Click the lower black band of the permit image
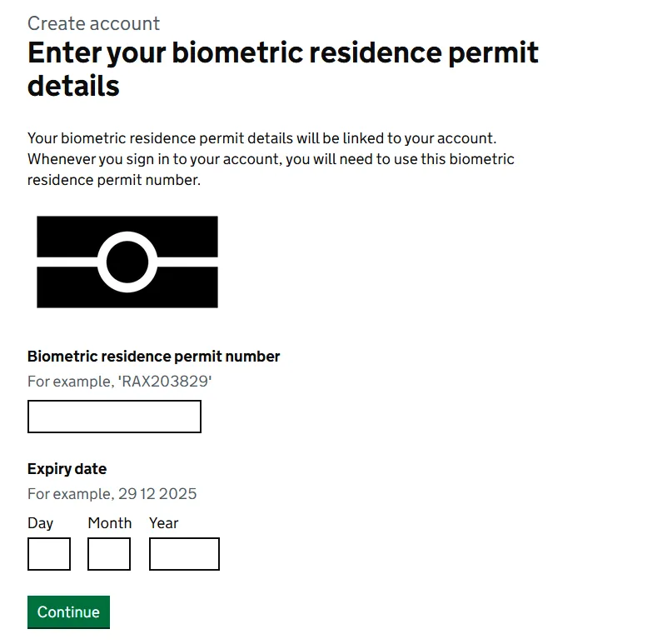 coord(67,290)
